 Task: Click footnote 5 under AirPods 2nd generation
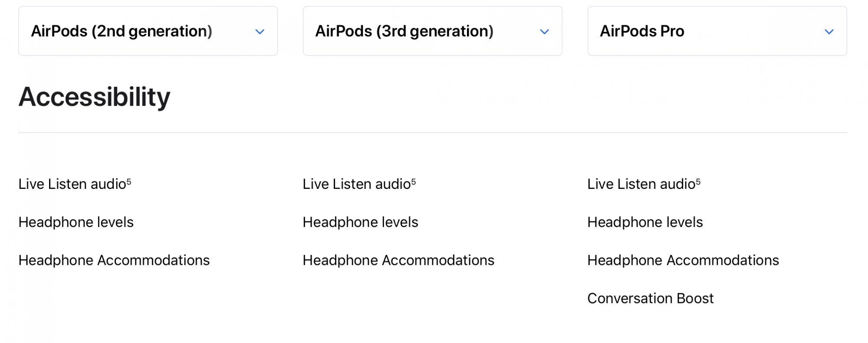(x=129, y=181)
